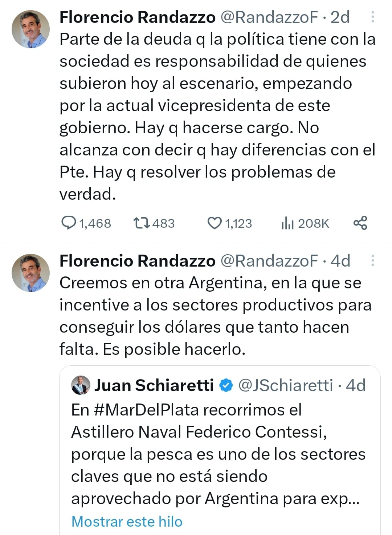Open the 'Mostrar este hilo' link
This screenshot has height=535, width=392.
(x=127, y=522)
